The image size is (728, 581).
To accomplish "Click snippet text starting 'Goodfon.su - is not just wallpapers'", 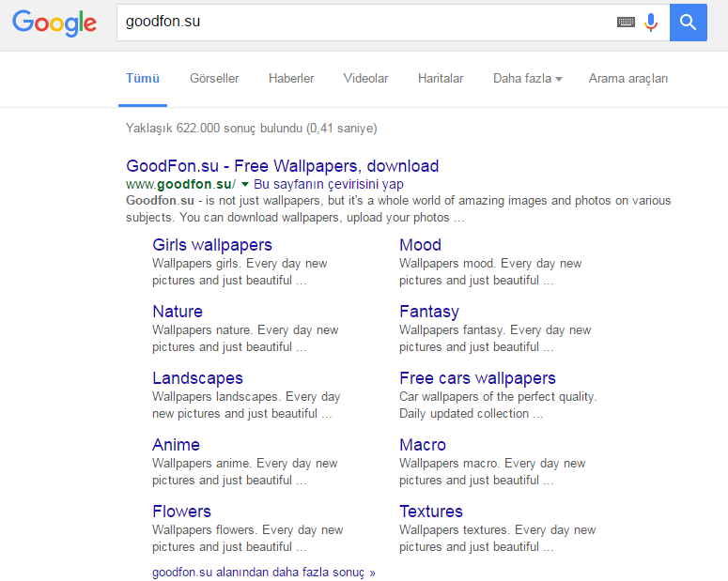I will 398,208.
